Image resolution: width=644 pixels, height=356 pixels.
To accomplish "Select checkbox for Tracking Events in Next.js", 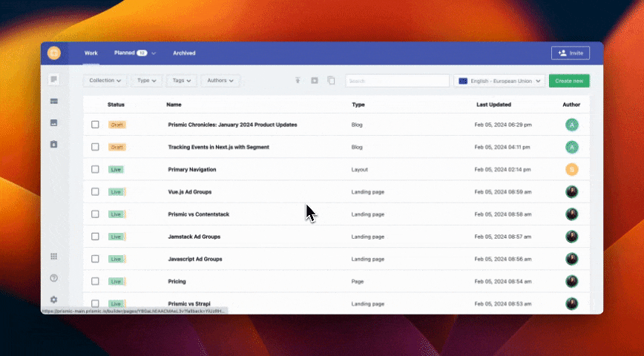I will click(x=95, y=147).
